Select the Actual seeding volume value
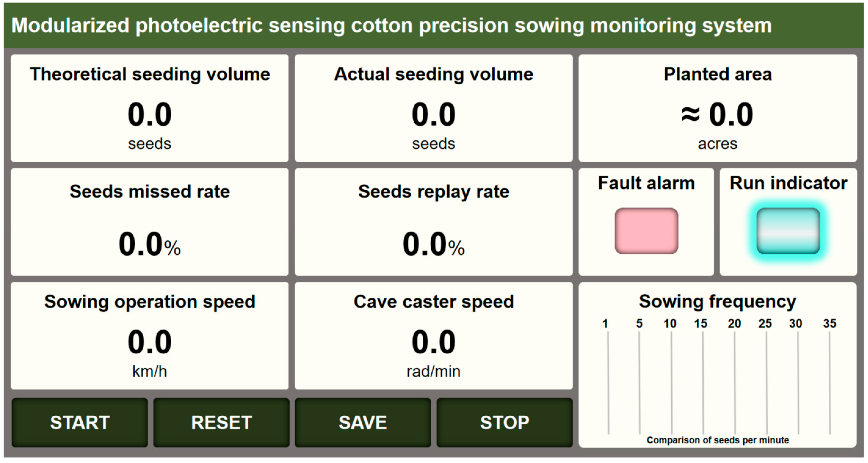Image resolution: width=868 pixels, height=463 pixels. [x=434, y=115]
